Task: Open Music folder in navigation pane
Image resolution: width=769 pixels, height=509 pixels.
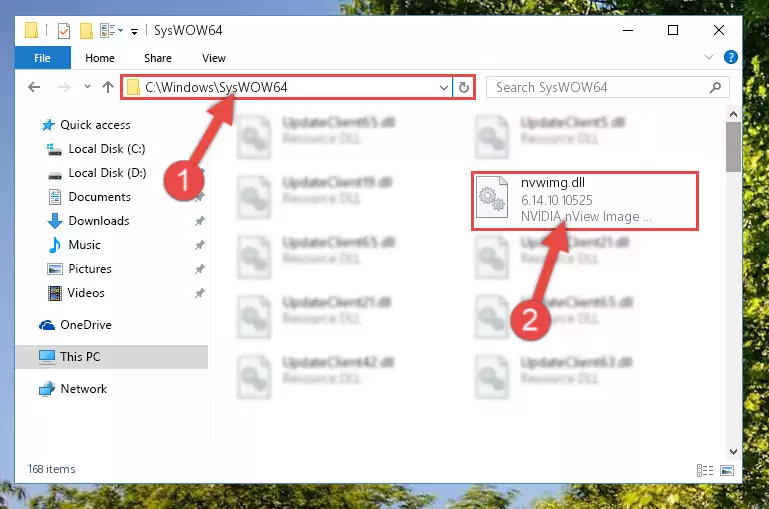Action: (75, 245)
